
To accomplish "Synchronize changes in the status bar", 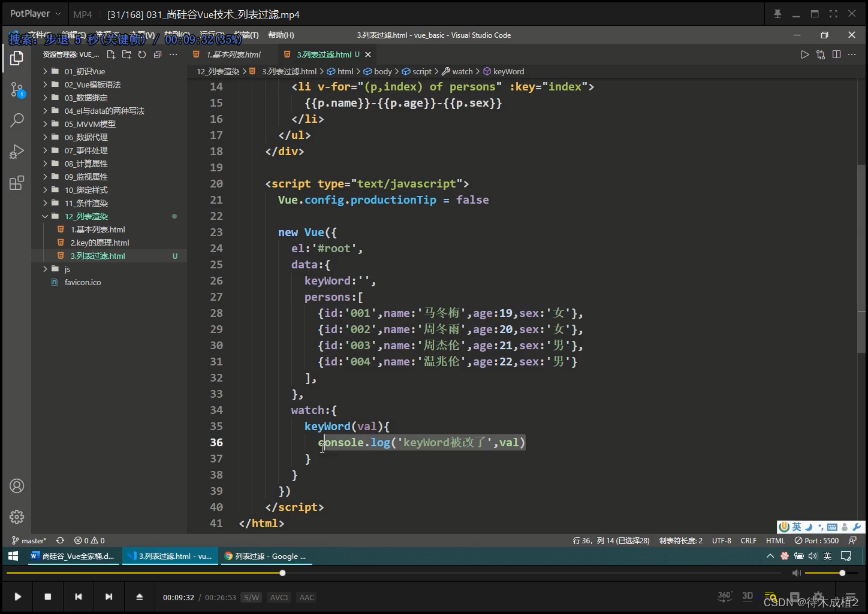I will (x=60, y=540).
